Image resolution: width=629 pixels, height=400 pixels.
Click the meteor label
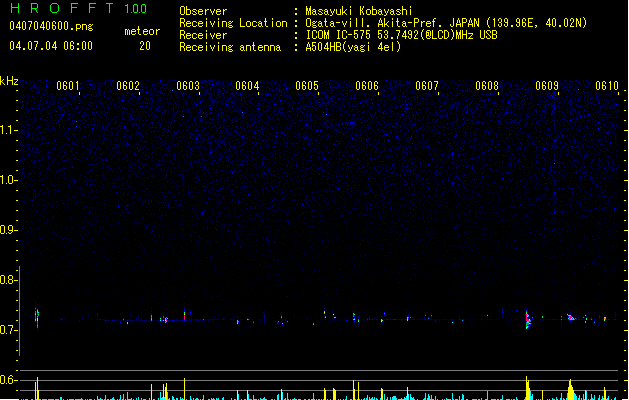pyautogui.click(x=142, y=31)
